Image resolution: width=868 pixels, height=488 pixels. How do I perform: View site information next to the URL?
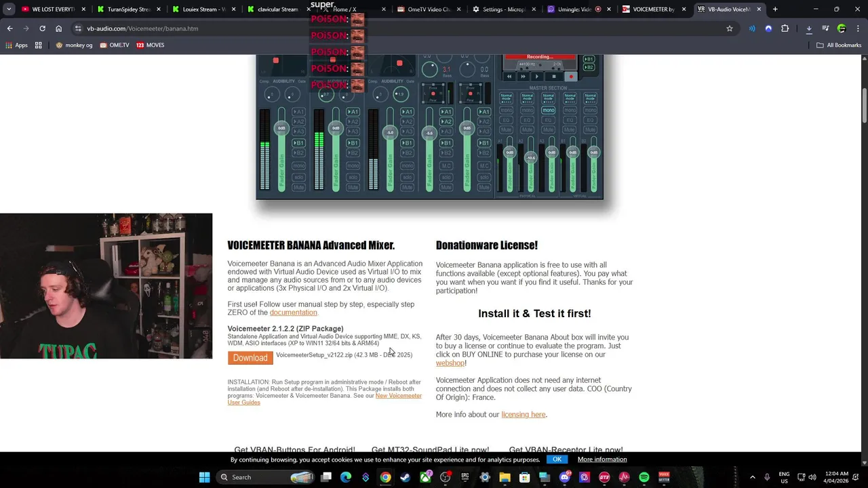(x=78, y=28)
